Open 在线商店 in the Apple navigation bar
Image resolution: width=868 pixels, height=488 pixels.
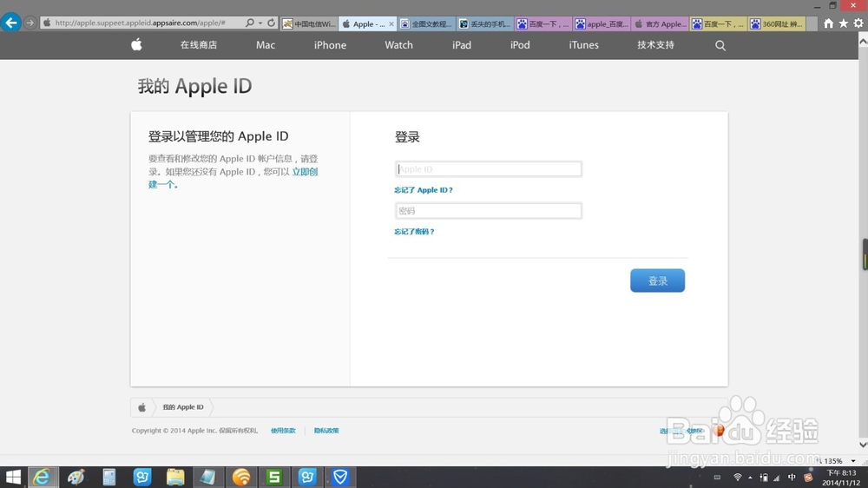(199, 45)
